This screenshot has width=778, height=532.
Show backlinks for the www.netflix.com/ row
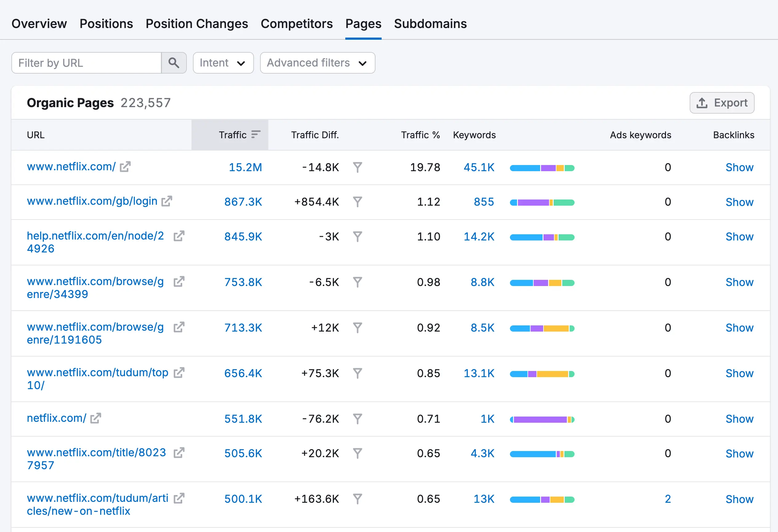[x=739, y=167]
